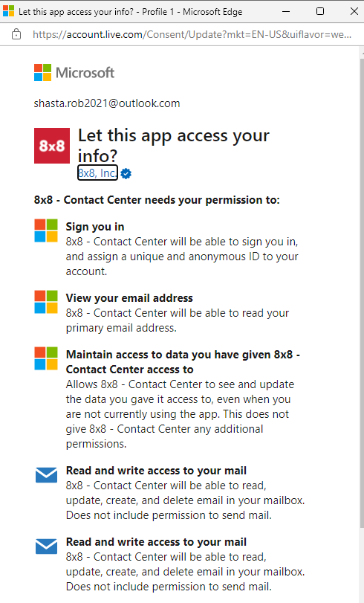Open the 8x8, Inc. publisher link
The image size is (364, 603).
97,173
